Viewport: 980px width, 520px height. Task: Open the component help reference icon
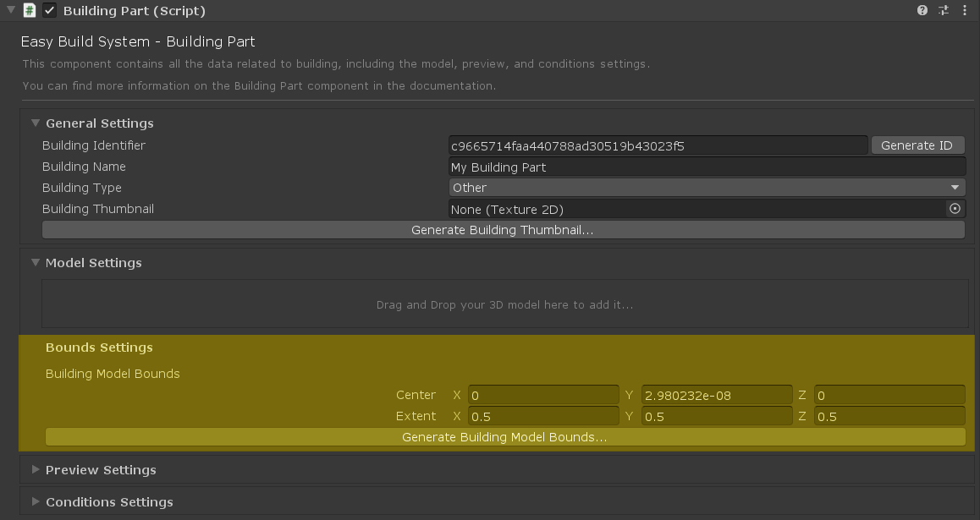(x=922, y=11)
